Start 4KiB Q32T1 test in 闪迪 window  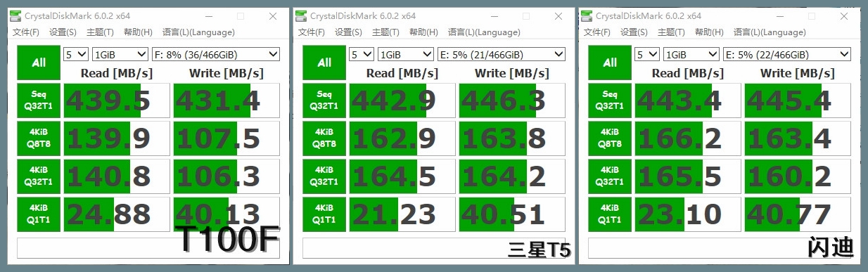click(610, 176)
